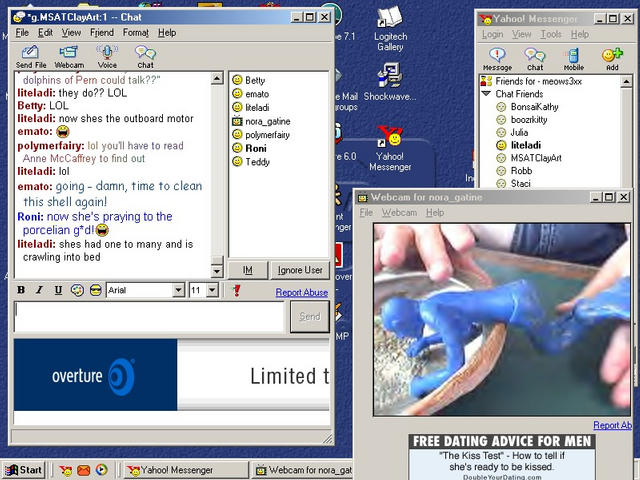Click the red exclamation buzz icon
The width and height of the screenshot is (640, 480).
click(x=236, y=290)
